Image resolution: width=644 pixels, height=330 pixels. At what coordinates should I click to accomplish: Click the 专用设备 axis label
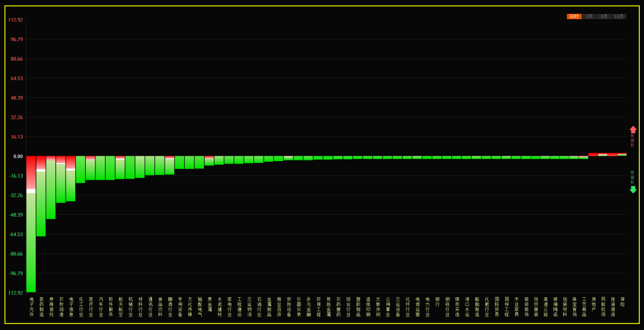(x=179, y=307)
